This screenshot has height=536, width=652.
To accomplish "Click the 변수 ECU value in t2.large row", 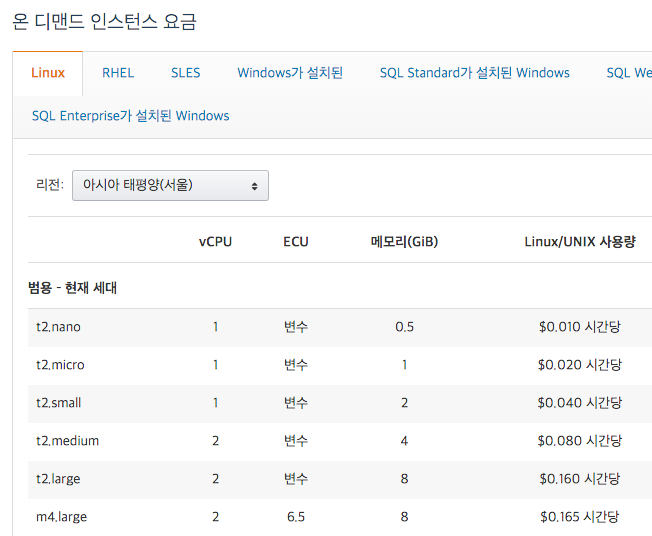I will coord(296,479).
